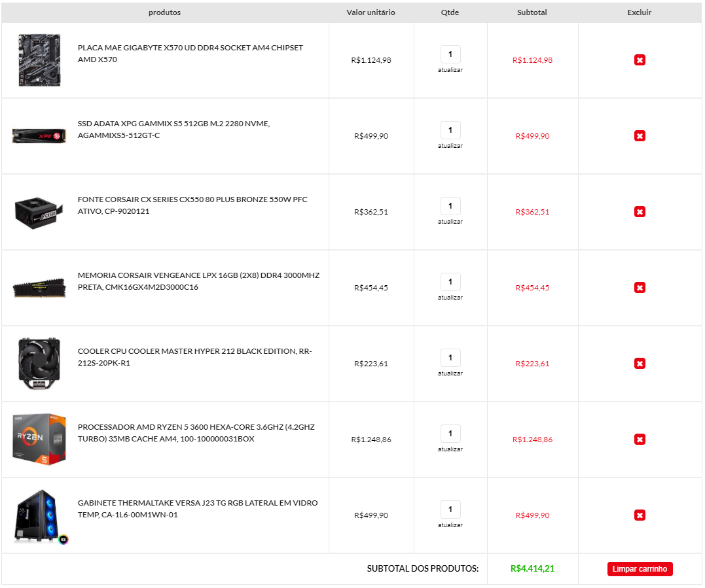705x588 pixels.
Task: Open COOLER CPU COOLER MASTER HYPER 212 name
Action: 194,358
